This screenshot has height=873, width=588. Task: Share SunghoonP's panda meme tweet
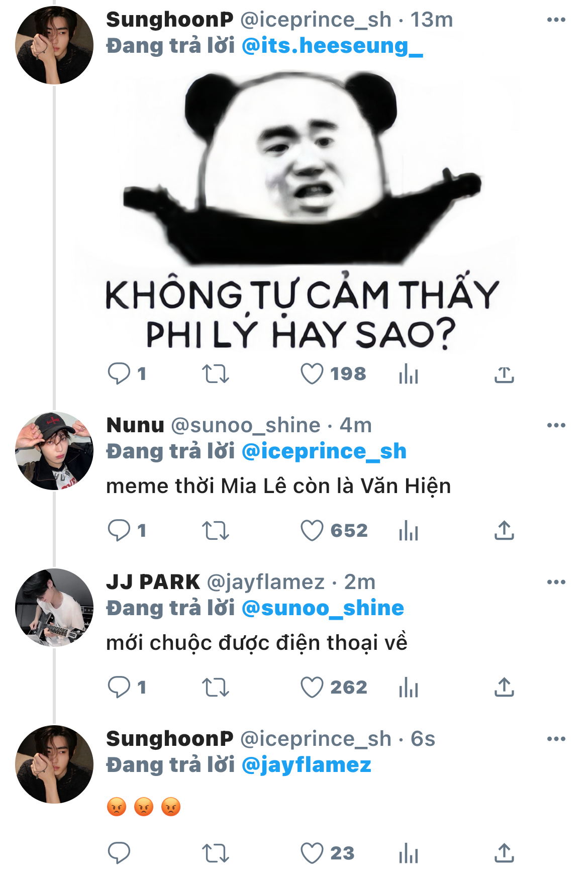(x=504, y=374)
